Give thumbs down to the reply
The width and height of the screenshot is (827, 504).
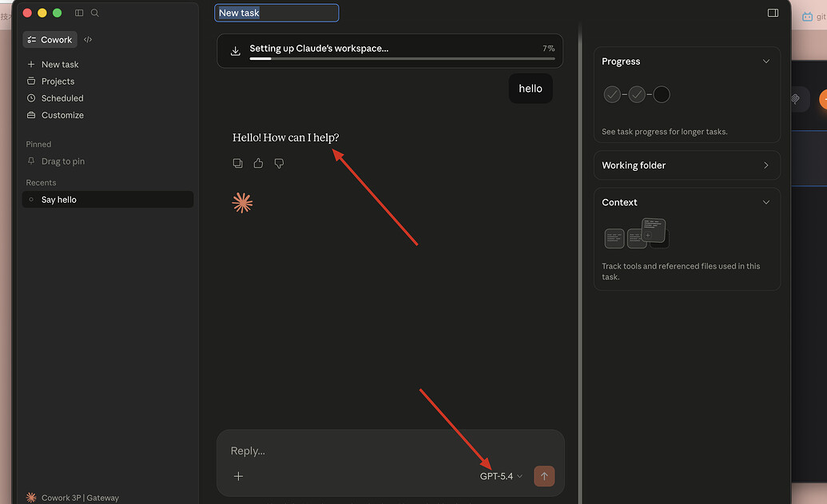click(x=279, y=164)
